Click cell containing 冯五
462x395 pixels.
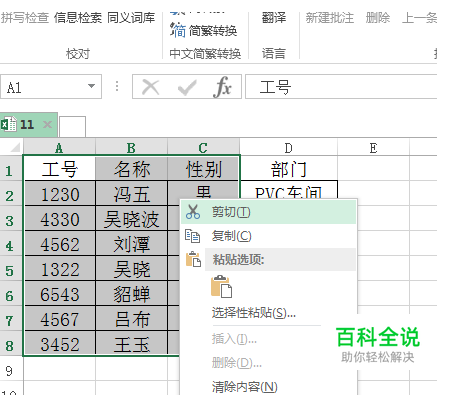tap(131, 194)
